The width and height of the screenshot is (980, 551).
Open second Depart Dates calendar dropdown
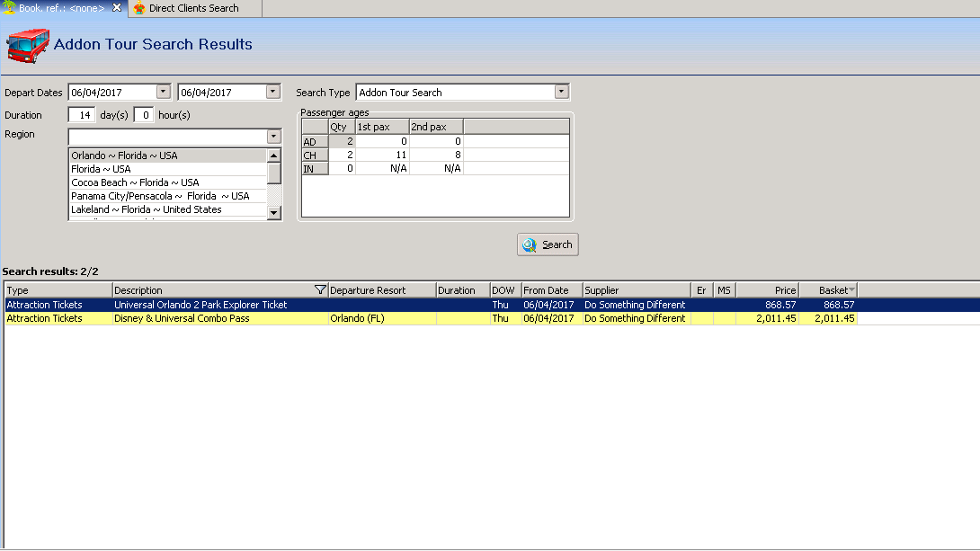tap(272, 92)
